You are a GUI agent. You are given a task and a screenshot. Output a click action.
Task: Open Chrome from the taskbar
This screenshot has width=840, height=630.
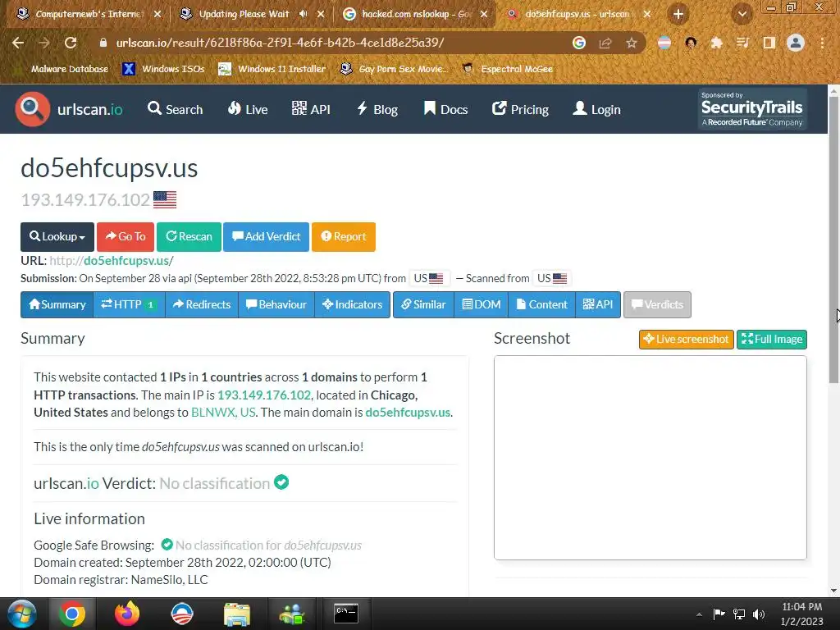pos(72,614)
